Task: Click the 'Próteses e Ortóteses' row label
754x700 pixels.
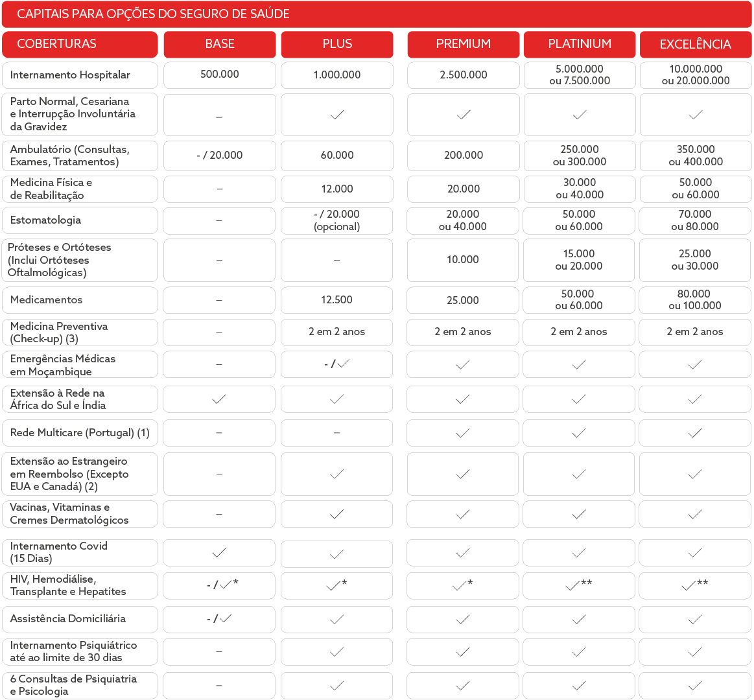Action: pos(59,260)
